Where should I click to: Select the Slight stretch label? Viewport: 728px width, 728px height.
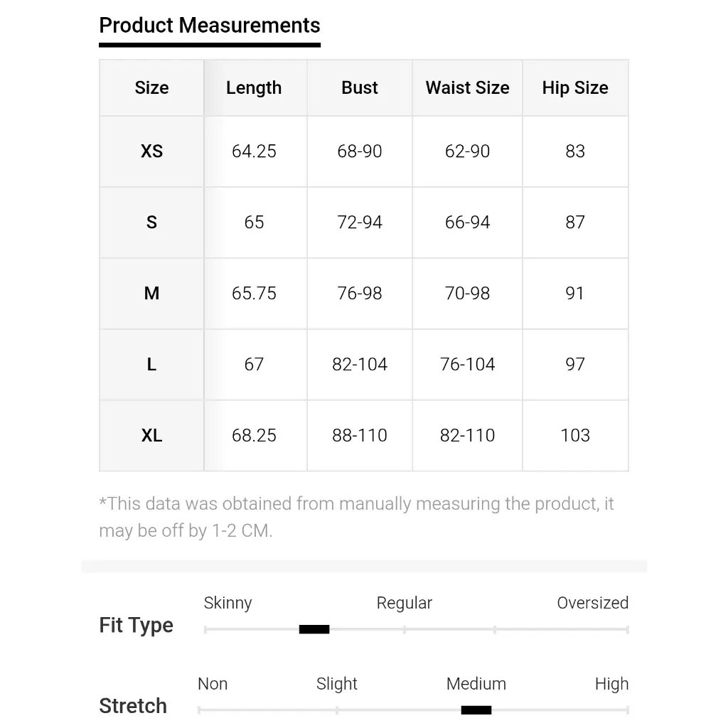[x=337, y=684]
